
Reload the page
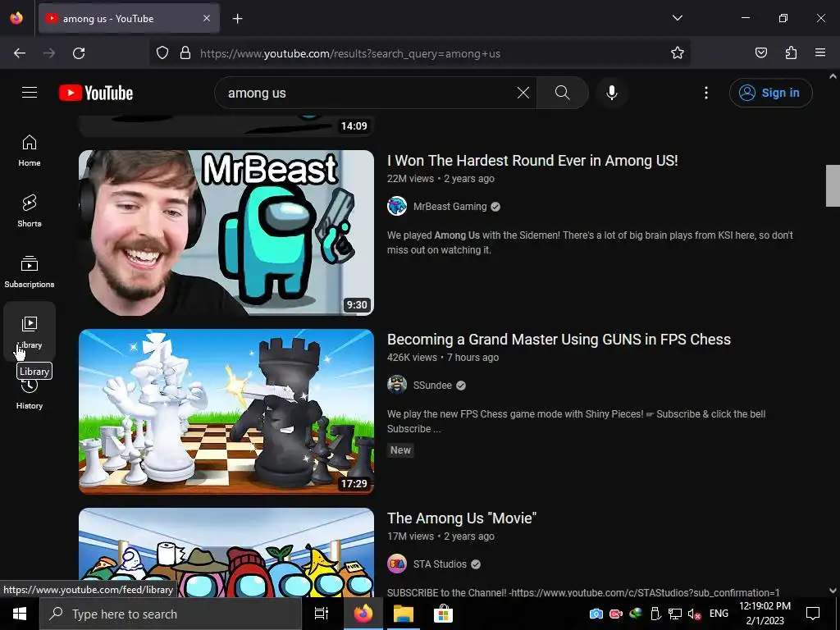[79, 53]
